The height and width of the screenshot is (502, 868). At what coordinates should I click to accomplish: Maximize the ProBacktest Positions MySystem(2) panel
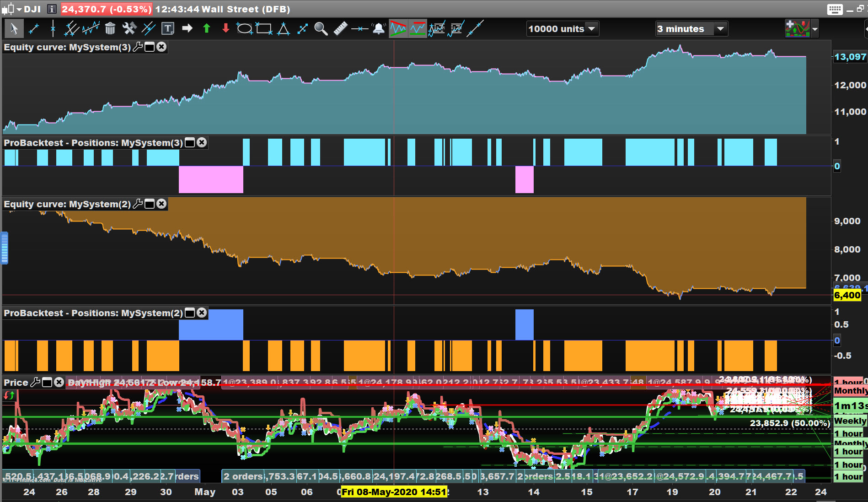[190, 313]
